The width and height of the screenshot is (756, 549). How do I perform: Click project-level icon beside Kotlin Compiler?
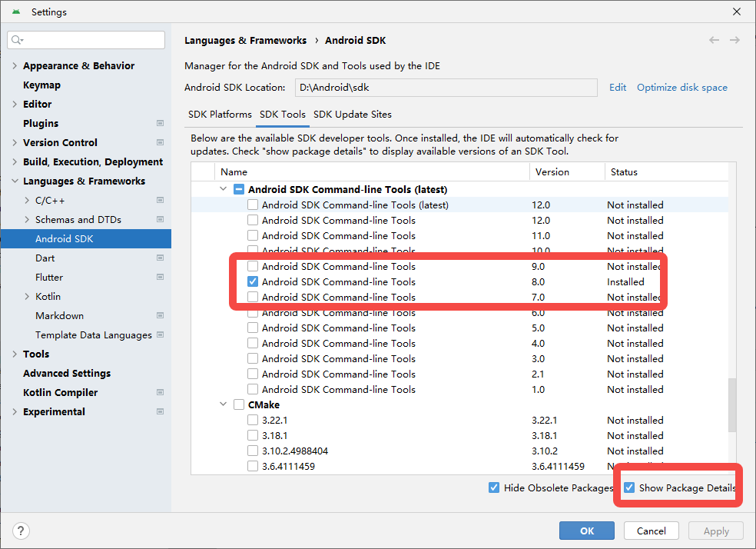click(x=160, y=393)
